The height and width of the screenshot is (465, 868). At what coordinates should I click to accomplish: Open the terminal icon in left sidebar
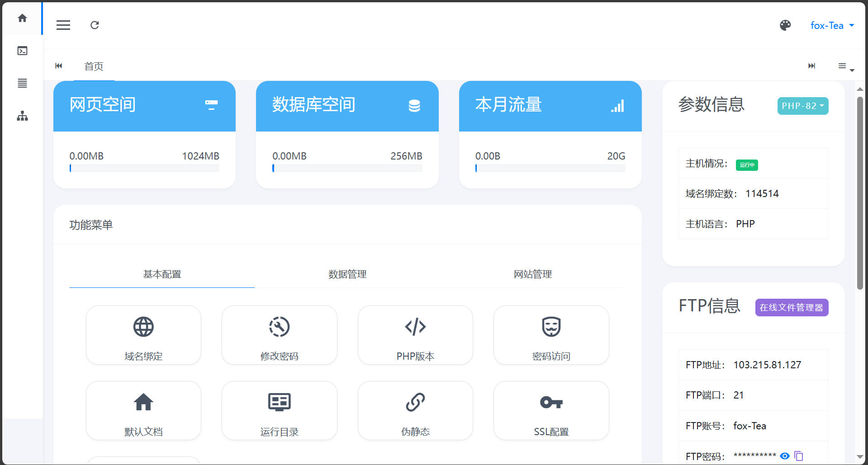coord(22,51)
